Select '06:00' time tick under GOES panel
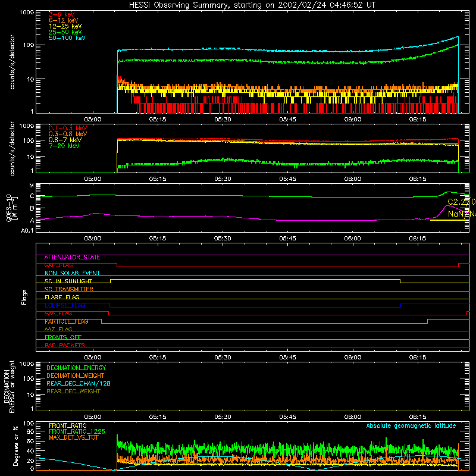476x476 pixels. click(x=352, y=239)
